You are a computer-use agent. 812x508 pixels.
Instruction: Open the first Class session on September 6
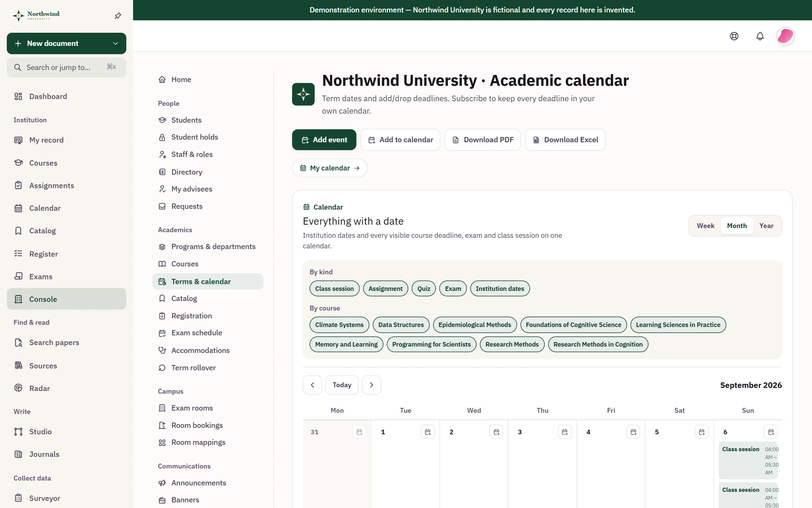(x=748, y=461)
